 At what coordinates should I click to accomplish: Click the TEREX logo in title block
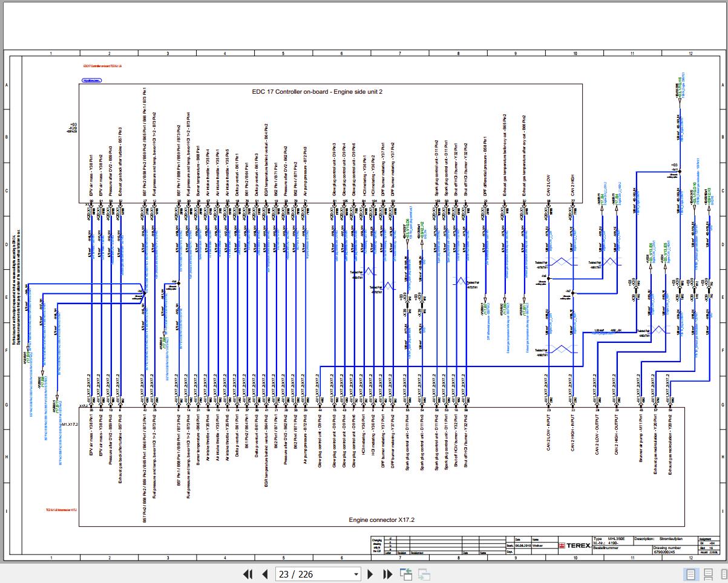point(575,546)
